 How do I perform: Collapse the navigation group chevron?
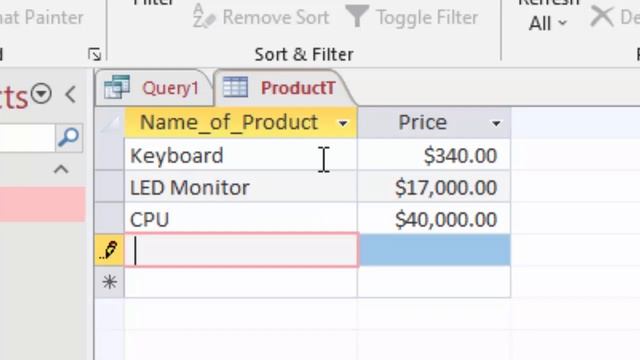[x=61, y=169]
